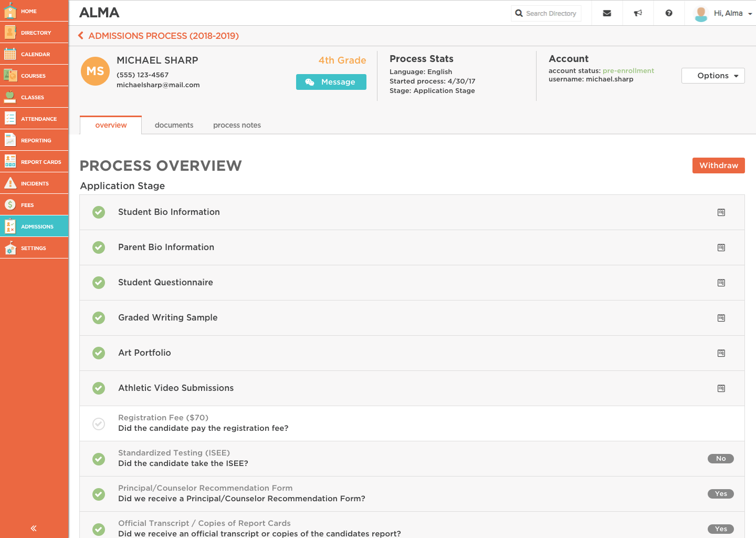Image resolution: width=756 pixels, height=538 pixels.
Task: Open form icon for Art Portfolio row
Action: (721, 353)
